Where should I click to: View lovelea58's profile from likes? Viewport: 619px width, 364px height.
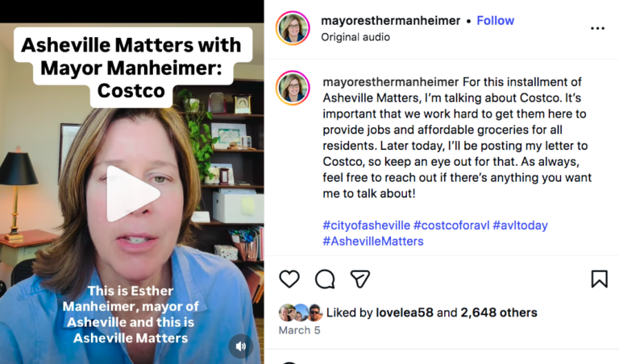point(405,312)
